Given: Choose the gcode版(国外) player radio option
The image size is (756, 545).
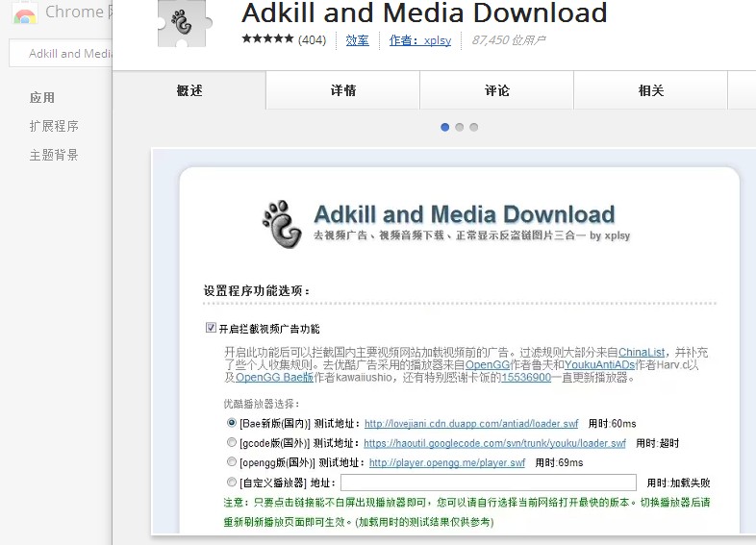Looking at the screenshot, I should (x=232, y=443).
